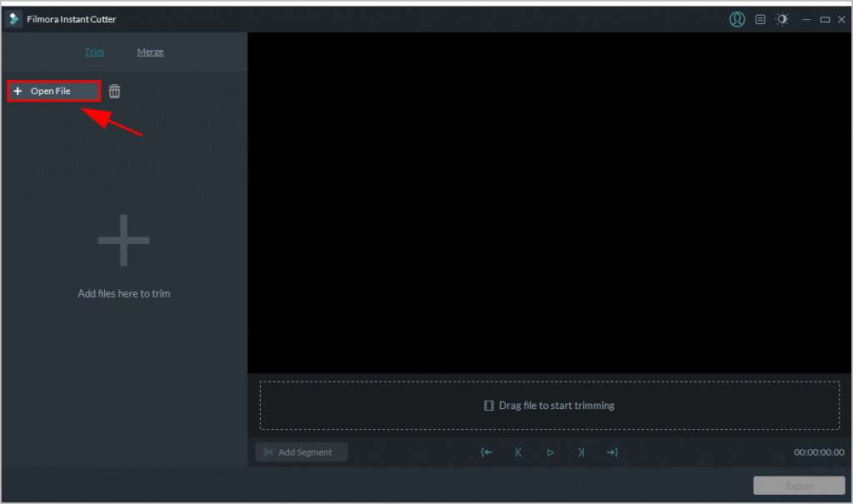
Task: Click the black video preview area
Action: pos(550,202)
